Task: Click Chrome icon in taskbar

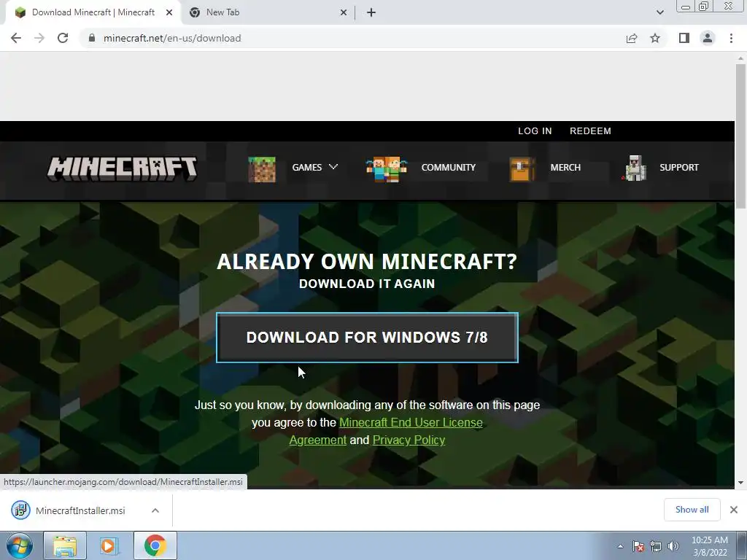Action: click(x=155, y=545)
